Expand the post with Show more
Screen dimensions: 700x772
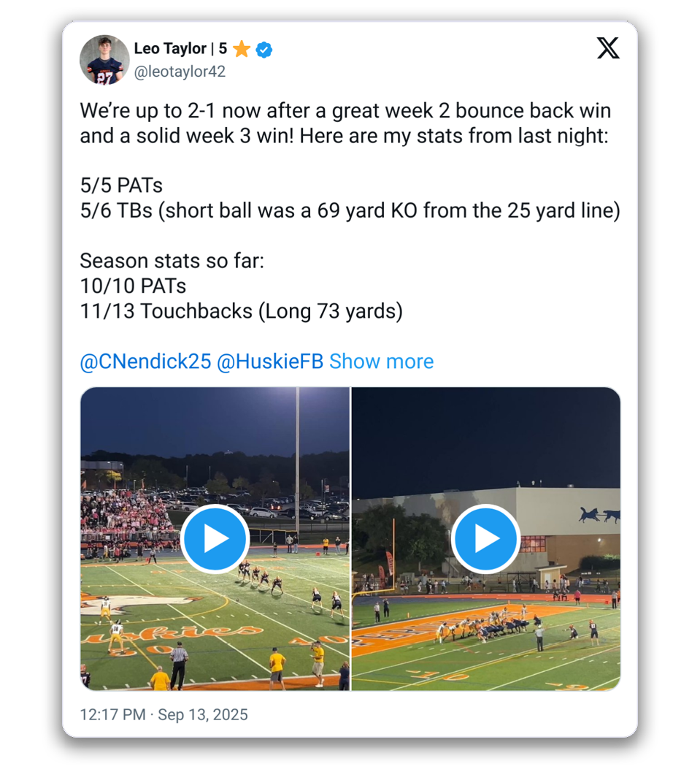[x=381, y=362]
